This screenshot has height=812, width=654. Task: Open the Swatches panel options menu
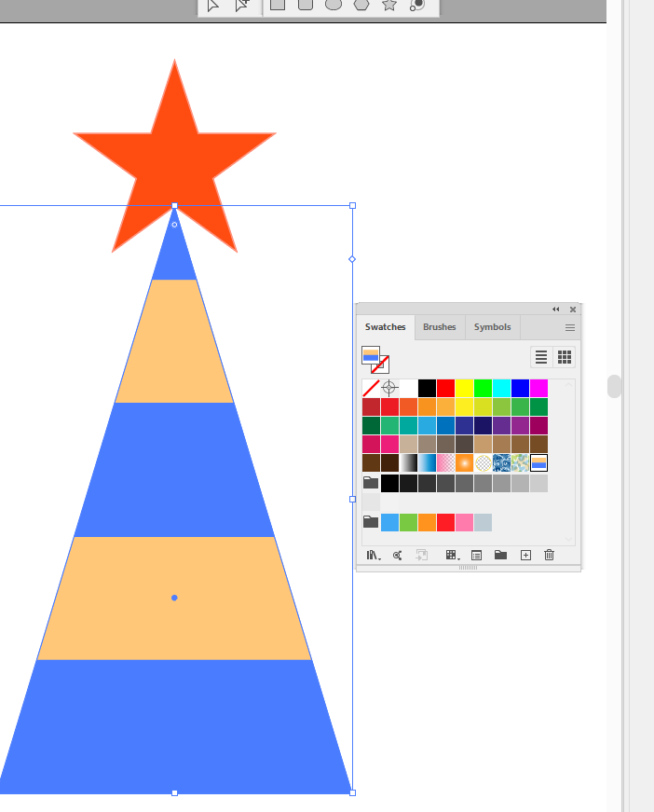point(569,328)
